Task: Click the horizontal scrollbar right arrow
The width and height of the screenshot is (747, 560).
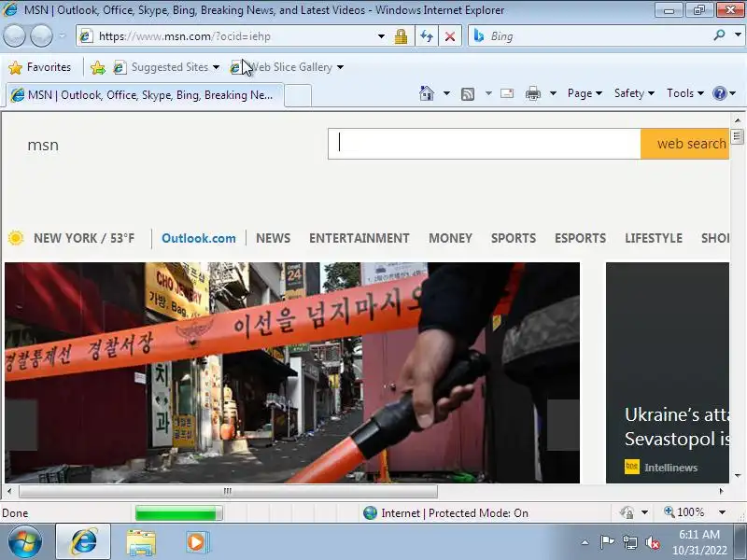Action: click(721, 491)
